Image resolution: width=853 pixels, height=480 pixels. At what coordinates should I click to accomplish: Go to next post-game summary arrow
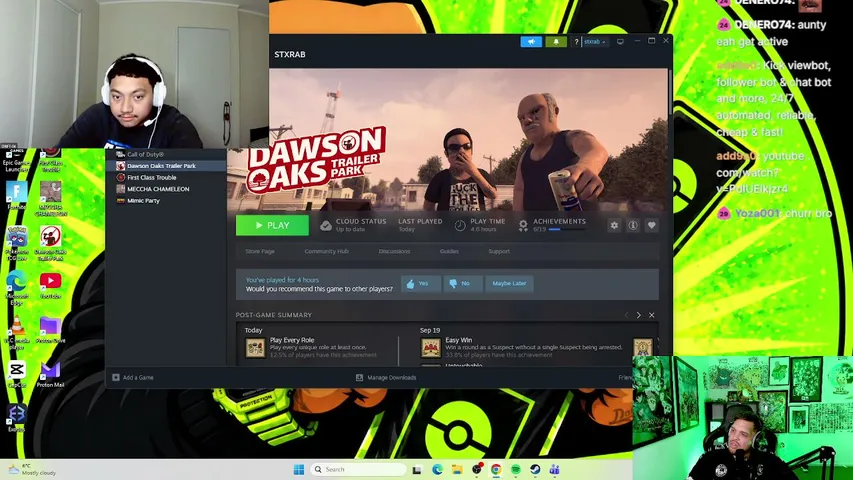639,315
